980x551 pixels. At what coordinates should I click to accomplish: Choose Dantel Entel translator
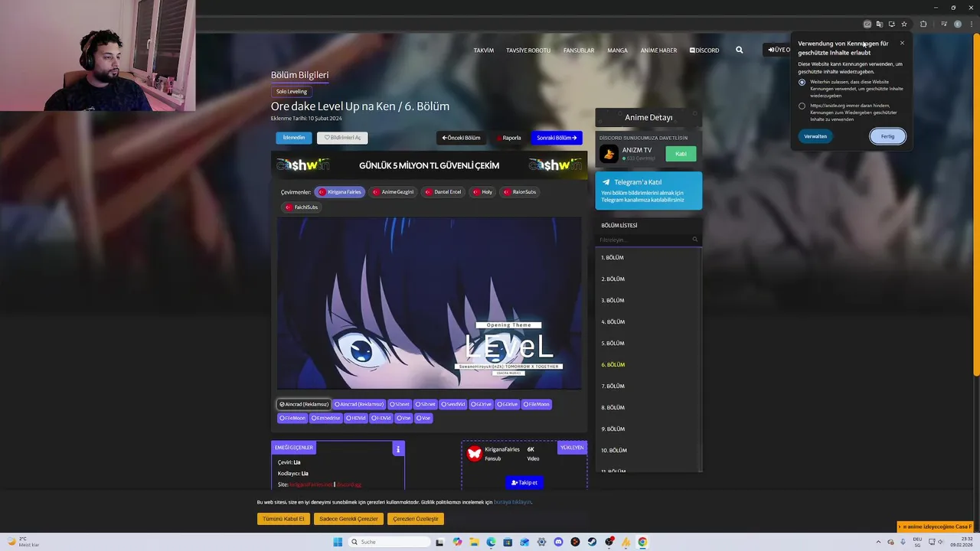pyautogui.click(x=443, y=192)
